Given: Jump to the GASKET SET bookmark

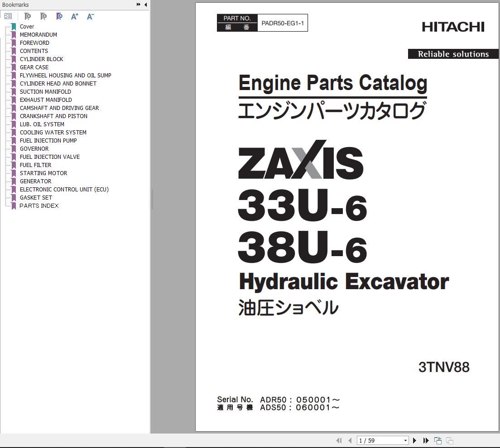Looking at the screenshot, I should click(x=35, y=197).
